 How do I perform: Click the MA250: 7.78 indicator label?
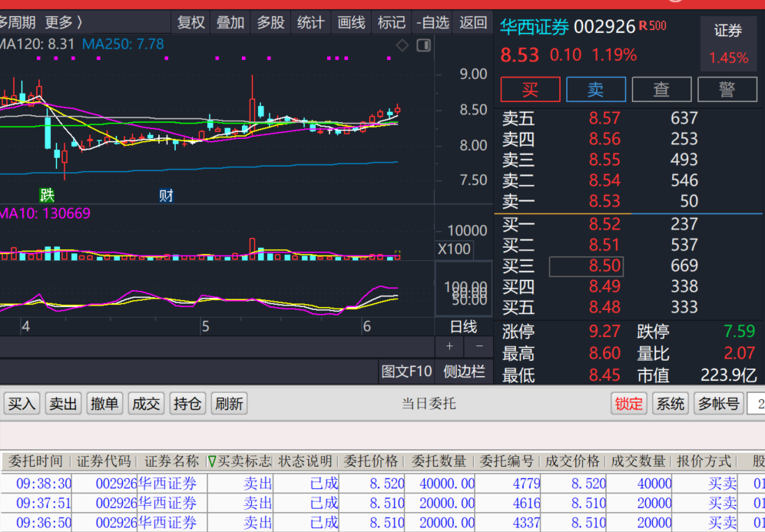click(123, 45)
